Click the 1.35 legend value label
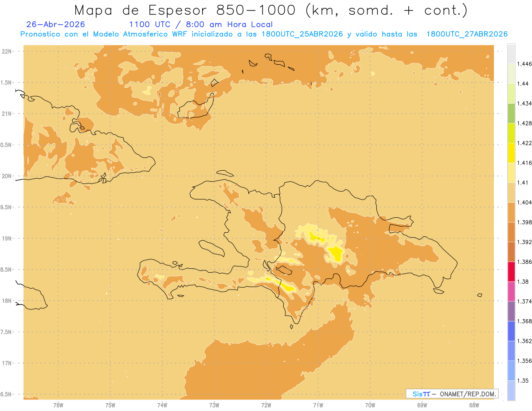The height and width of the screenshot is (411, 532). click(x=523, y=380)
